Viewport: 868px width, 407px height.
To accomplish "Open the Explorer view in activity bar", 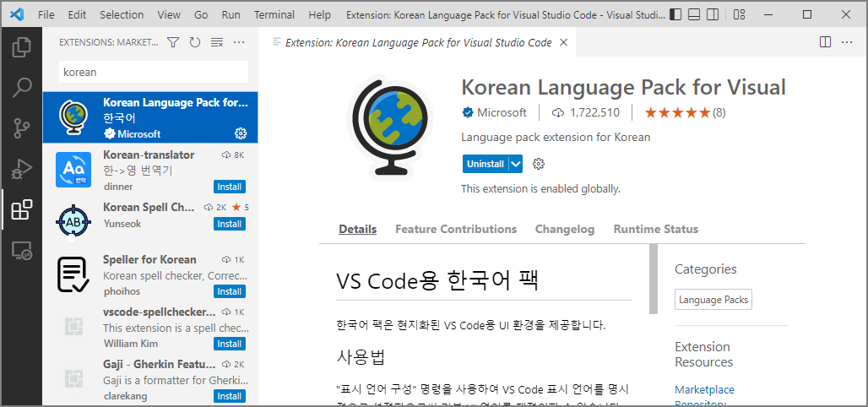I will point(22,47).
